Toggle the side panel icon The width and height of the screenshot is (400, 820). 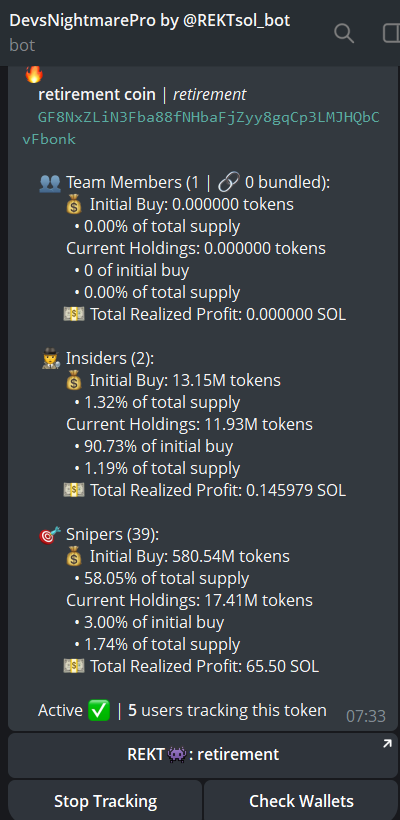pyautogui.click(x=391, y=33)
